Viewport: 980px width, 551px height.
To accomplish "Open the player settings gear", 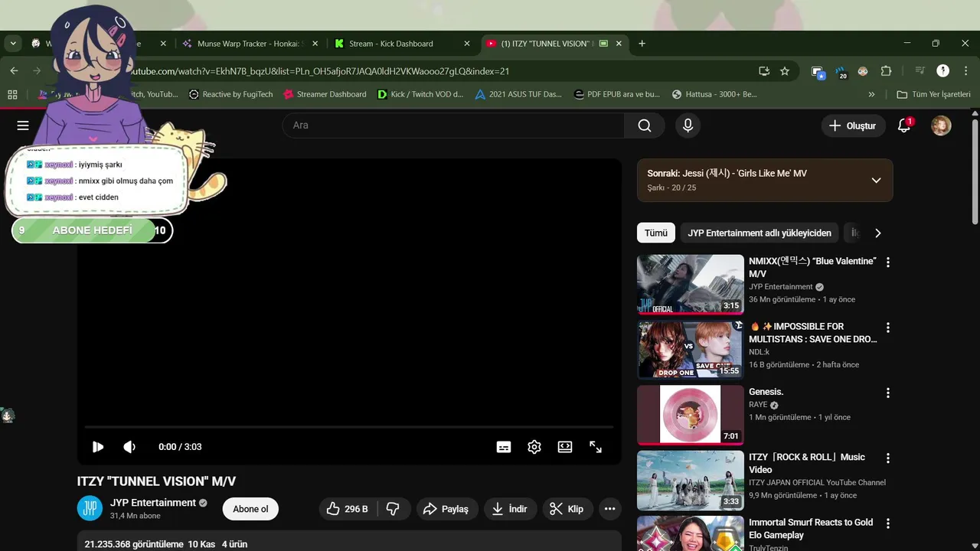I will 534,447.
